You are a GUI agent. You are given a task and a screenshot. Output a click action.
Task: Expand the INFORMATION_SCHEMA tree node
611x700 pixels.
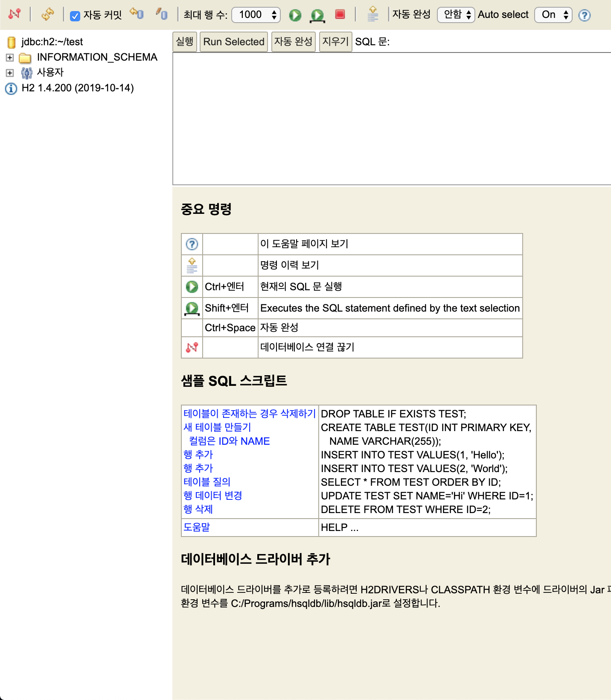10,57
